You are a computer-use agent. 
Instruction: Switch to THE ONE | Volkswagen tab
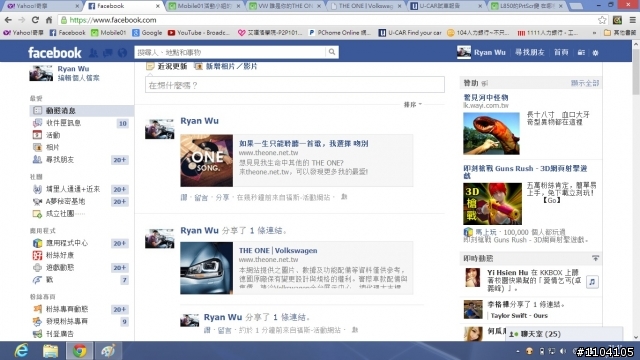(x=366, y=6)
